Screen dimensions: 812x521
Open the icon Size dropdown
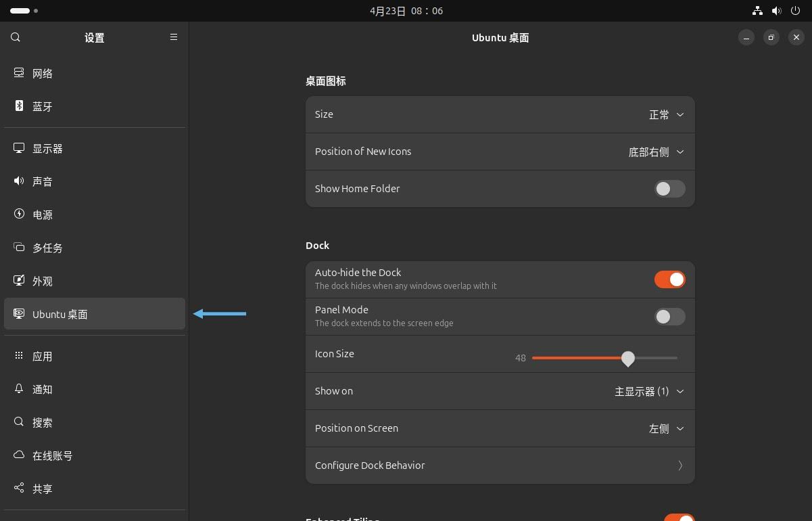(x=667, y=114)
